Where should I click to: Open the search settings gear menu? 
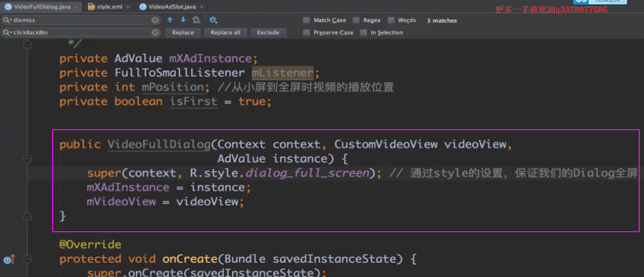pyautogui.click(x=213, y=20)
